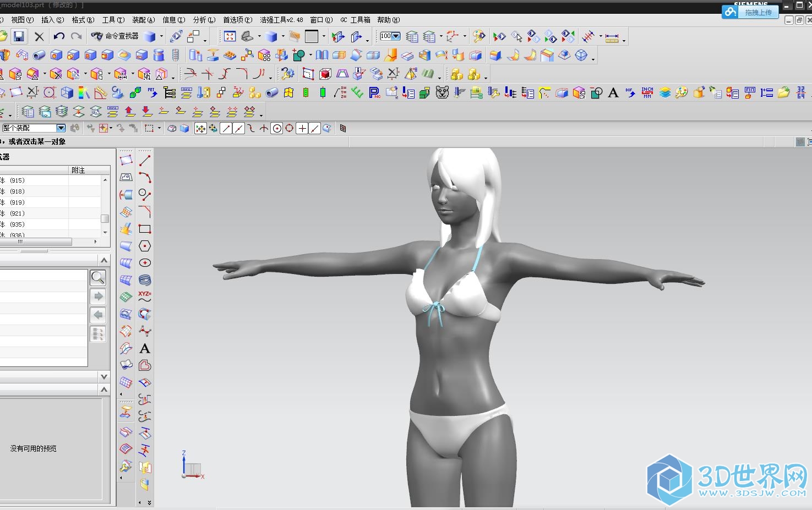Image resolution: width=812 pixels, height=510 pixels.
Task: Open the 格式(R) menu
Action: 83,20
